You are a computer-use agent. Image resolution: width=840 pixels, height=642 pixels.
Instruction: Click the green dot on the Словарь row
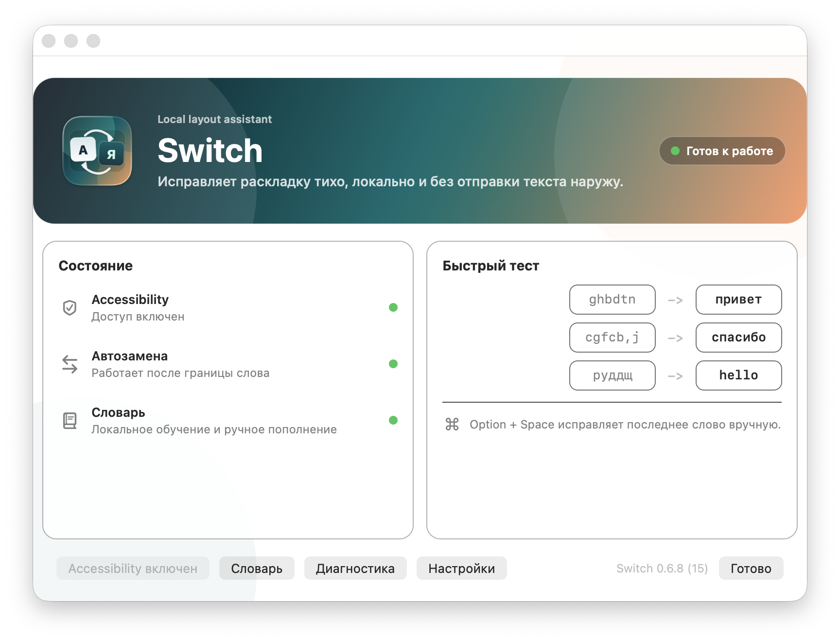[x=393, y=420]
